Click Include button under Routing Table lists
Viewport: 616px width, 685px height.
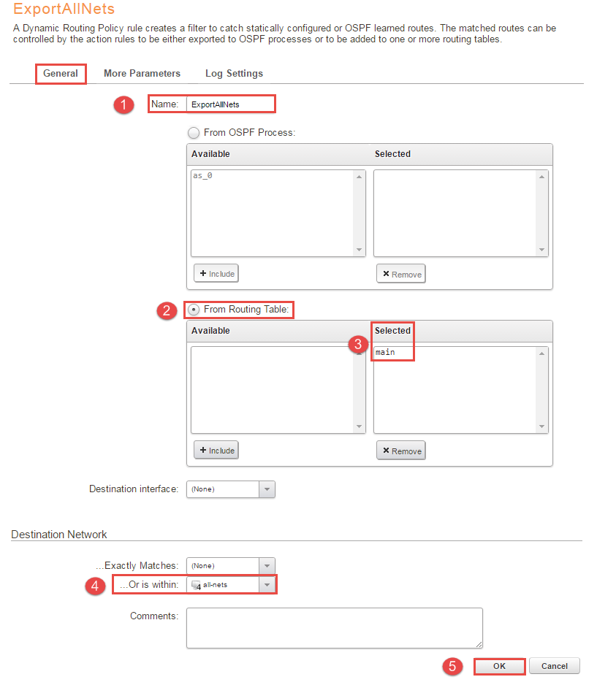216,451
